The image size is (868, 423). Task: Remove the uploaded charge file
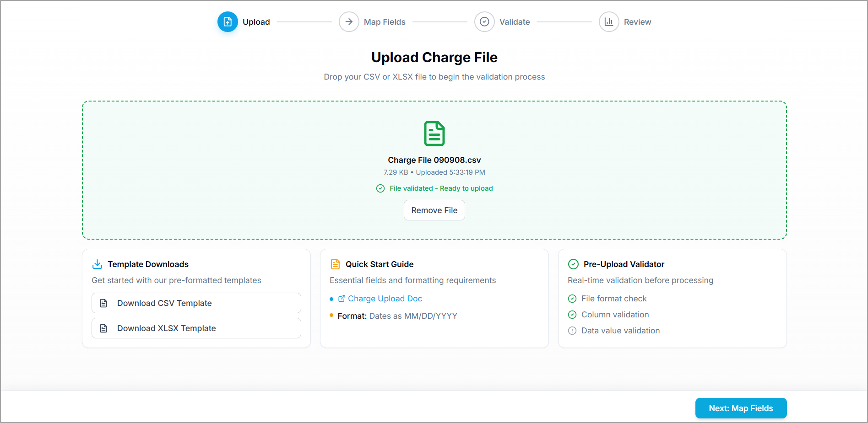click(434, 210)
